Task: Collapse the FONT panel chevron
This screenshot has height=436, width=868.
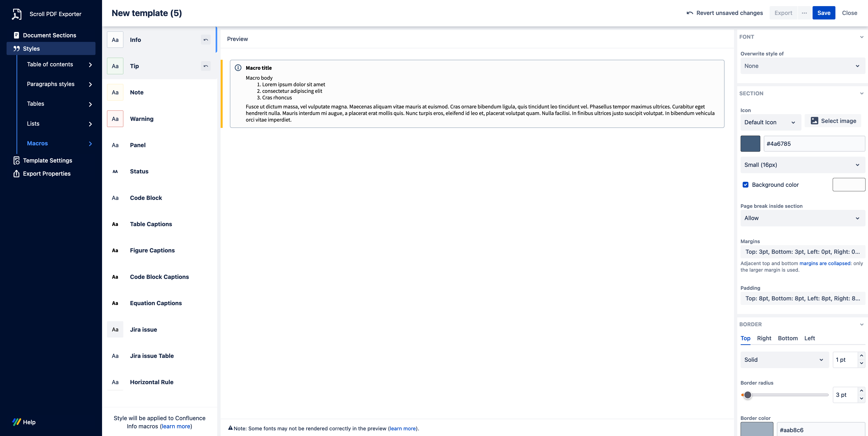Action: click(862, 37)
